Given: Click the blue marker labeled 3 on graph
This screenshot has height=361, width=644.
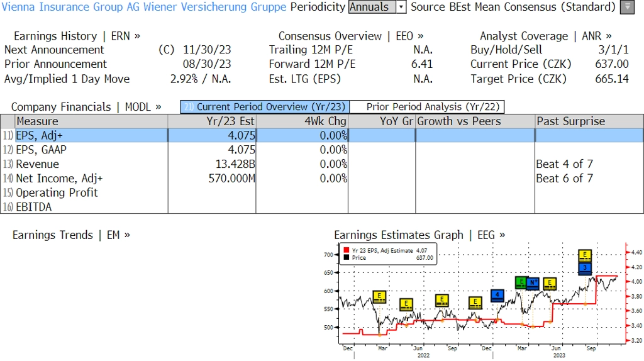Looking at the screenshot, I should (585, 269).
